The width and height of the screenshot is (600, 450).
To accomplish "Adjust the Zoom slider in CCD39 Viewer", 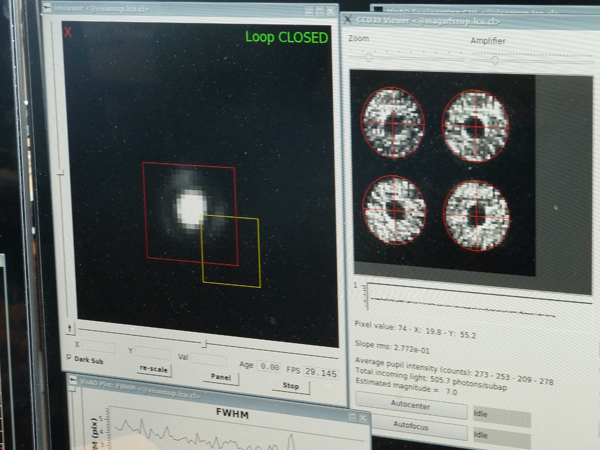I will coord(369,57).
